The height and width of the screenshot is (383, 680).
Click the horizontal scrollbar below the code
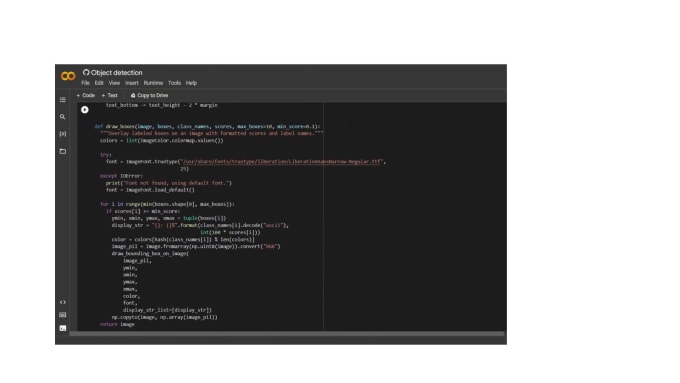287,334
